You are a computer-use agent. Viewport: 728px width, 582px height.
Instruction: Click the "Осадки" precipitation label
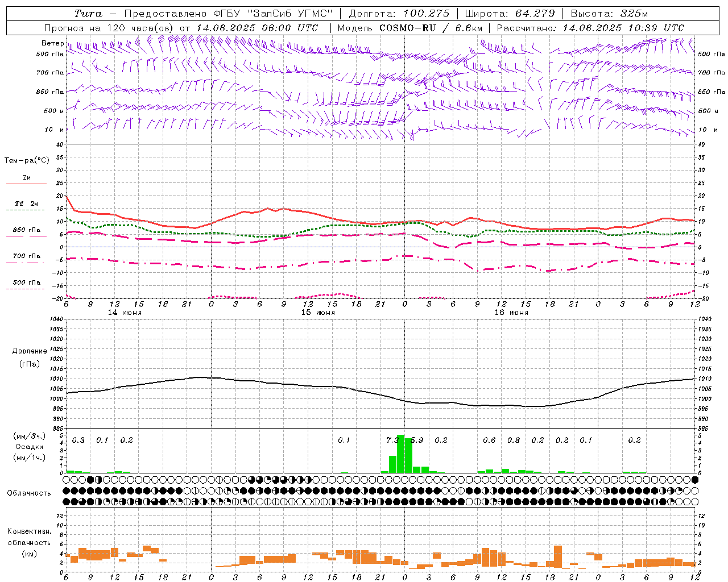tap(30, 447)
